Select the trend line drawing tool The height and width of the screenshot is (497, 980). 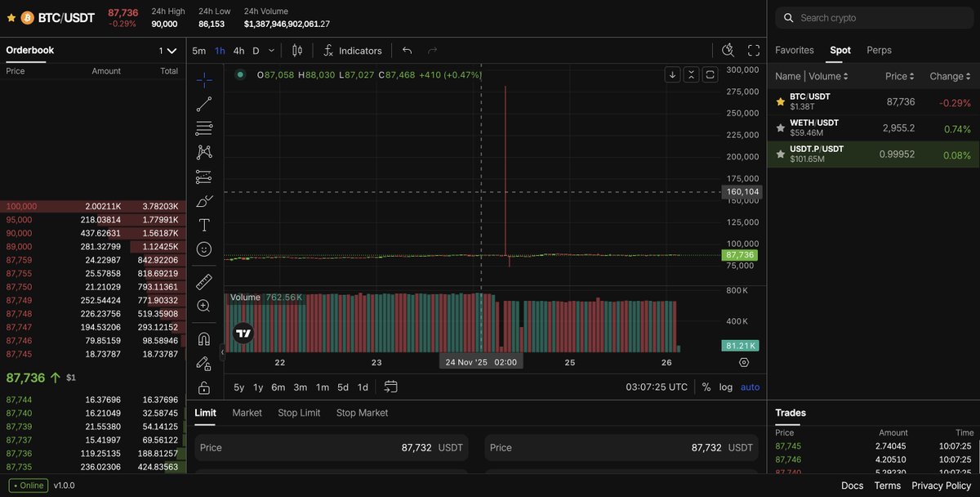pyautogui.click(x=204, y=104)
